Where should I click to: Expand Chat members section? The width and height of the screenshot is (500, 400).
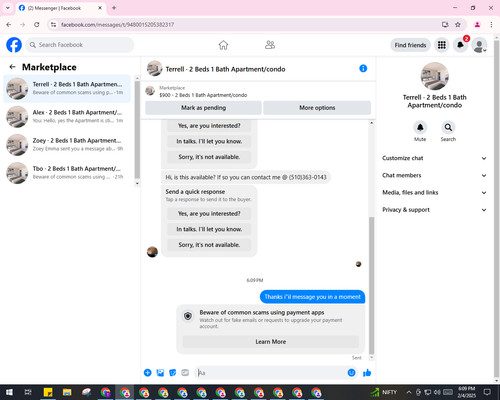(x=434, y=175)
